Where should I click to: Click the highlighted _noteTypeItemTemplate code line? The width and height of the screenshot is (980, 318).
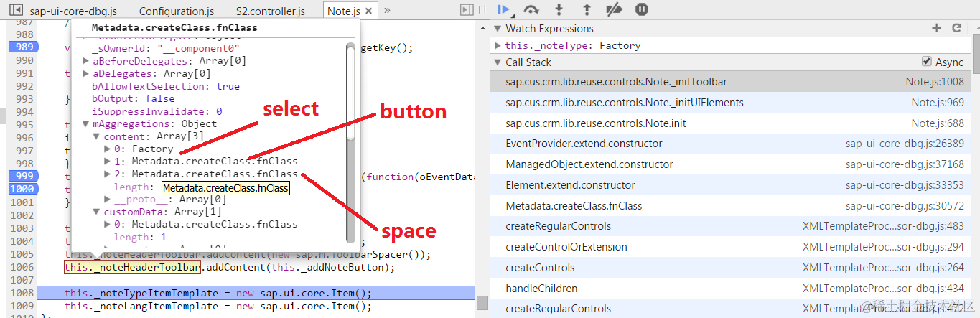(x=256, y=293)
